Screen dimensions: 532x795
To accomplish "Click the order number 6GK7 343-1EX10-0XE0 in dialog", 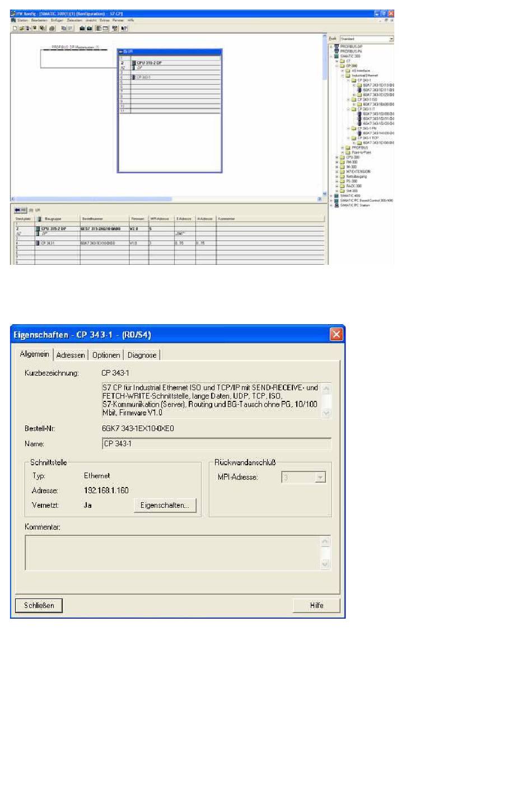I will tap(138, 428).
